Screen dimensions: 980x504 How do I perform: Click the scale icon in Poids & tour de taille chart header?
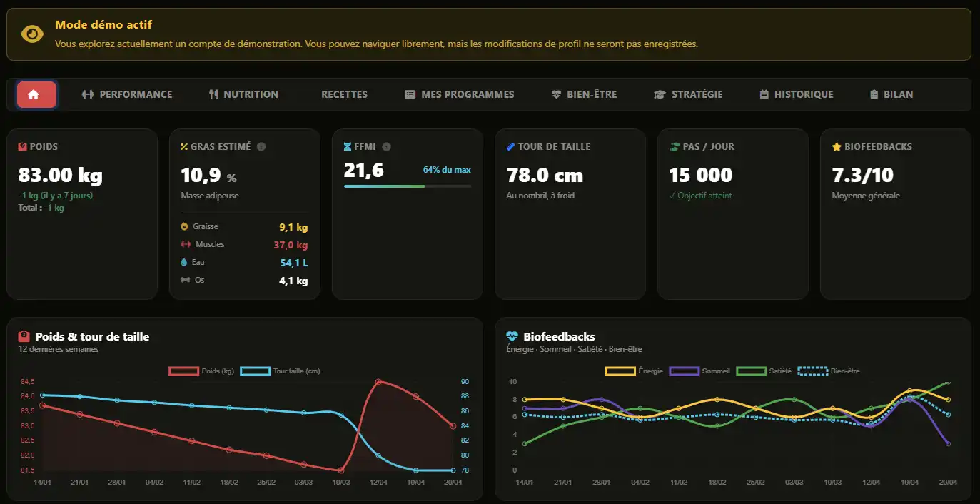coord(24,336)
